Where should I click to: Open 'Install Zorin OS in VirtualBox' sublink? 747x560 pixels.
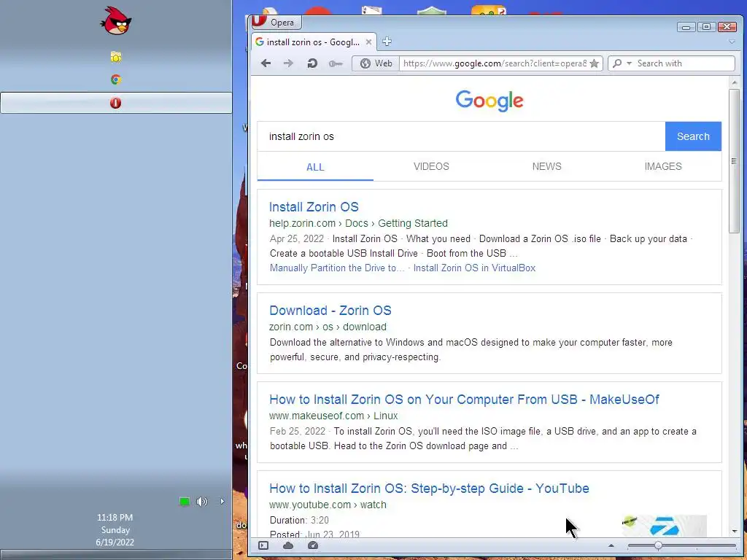click(x=474, y=268)
